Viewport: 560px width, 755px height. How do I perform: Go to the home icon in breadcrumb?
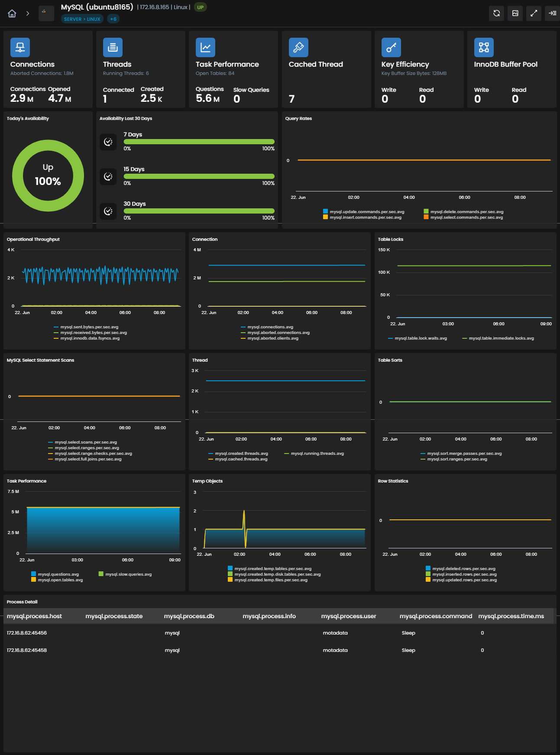coord(12,13)
